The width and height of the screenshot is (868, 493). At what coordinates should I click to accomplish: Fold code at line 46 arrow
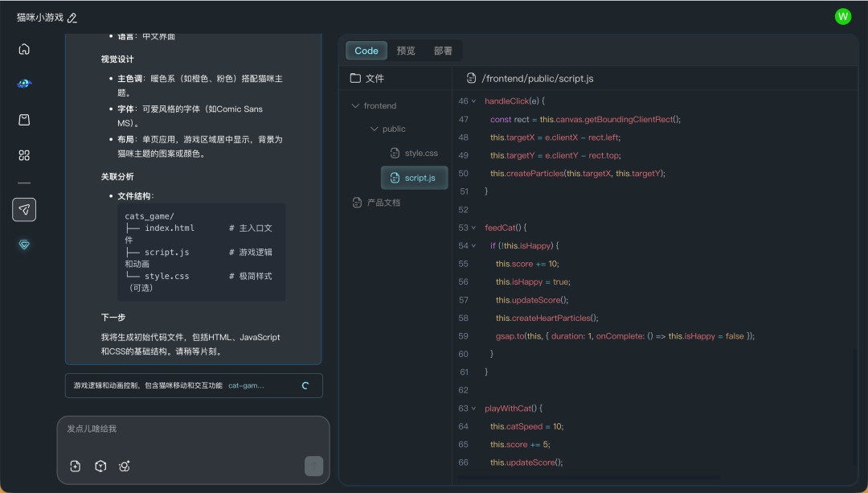click(473, 101)
